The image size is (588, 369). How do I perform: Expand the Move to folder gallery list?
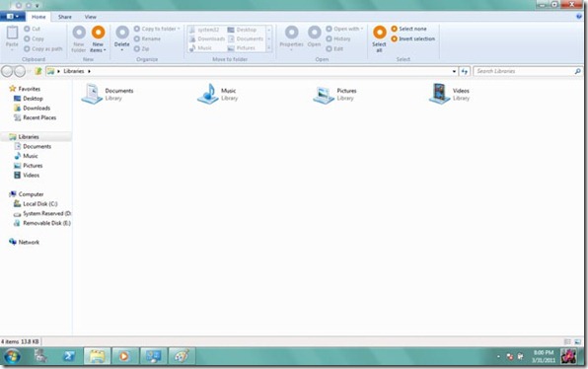269,48
